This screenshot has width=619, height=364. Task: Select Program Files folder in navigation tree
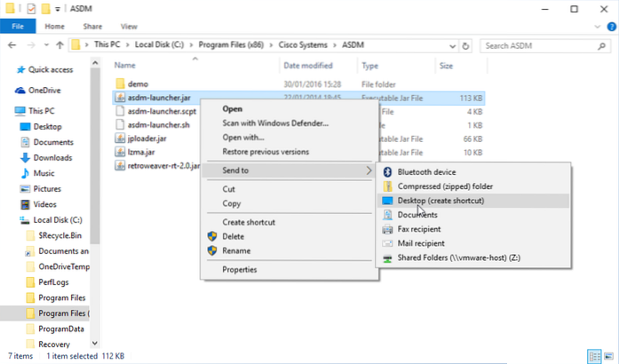point(60,297)
